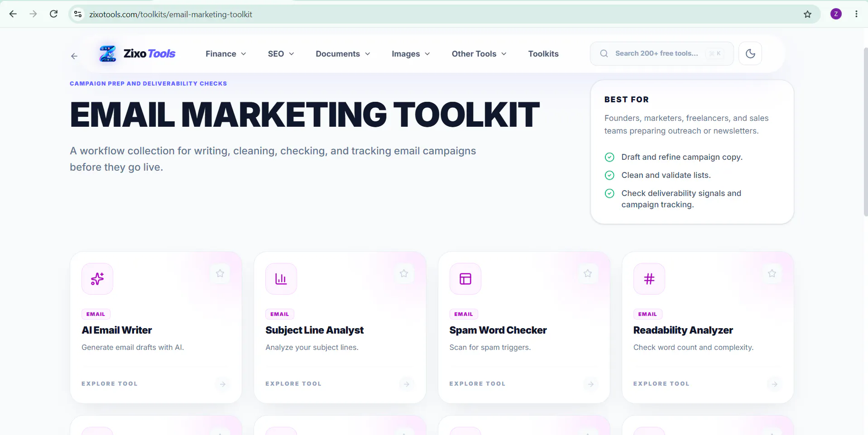Click the address bar URL

(171, 14)
